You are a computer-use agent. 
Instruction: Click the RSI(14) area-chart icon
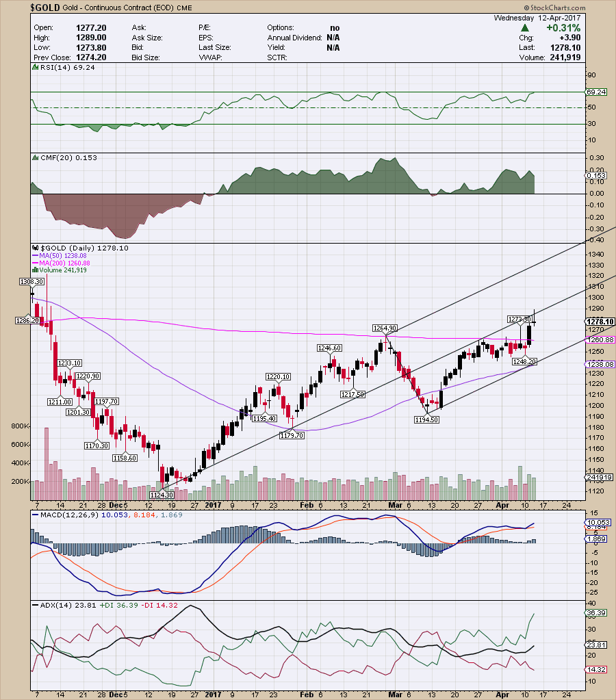36,68
